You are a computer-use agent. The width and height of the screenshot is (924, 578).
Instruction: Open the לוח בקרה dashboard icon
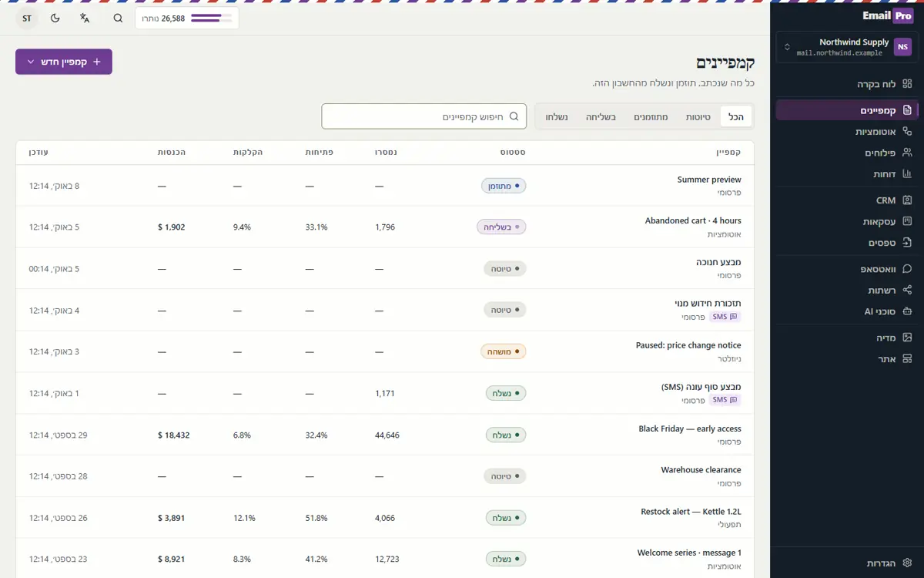[x=907, y=84]
